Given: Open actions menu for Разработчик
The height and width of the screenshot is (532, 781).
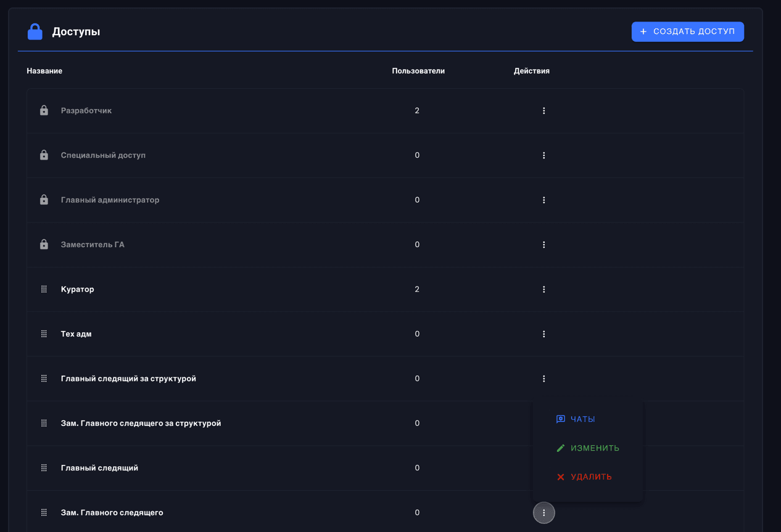Looking at the screenshot, I should point(543,111).
